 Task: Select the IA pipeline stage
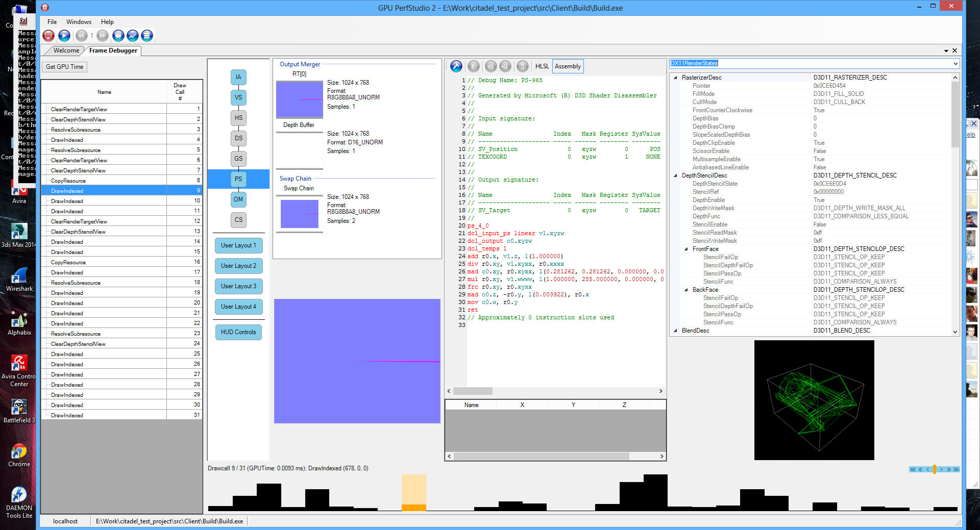238,77
